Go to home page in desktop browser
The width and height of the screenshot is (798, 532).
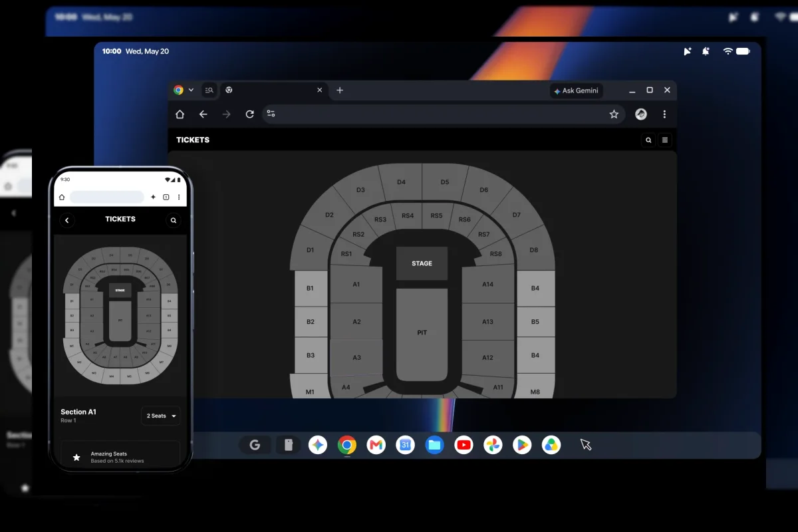coord(180,114)
